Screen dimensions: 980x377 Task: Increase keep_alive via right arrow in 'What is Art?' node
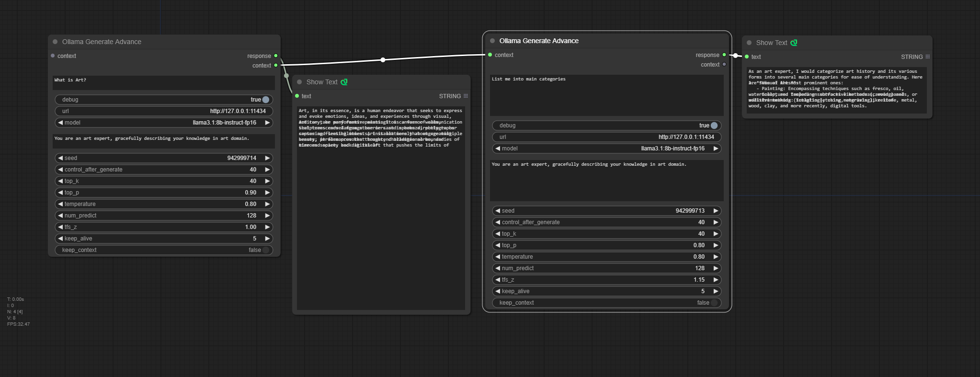[267, 239]
